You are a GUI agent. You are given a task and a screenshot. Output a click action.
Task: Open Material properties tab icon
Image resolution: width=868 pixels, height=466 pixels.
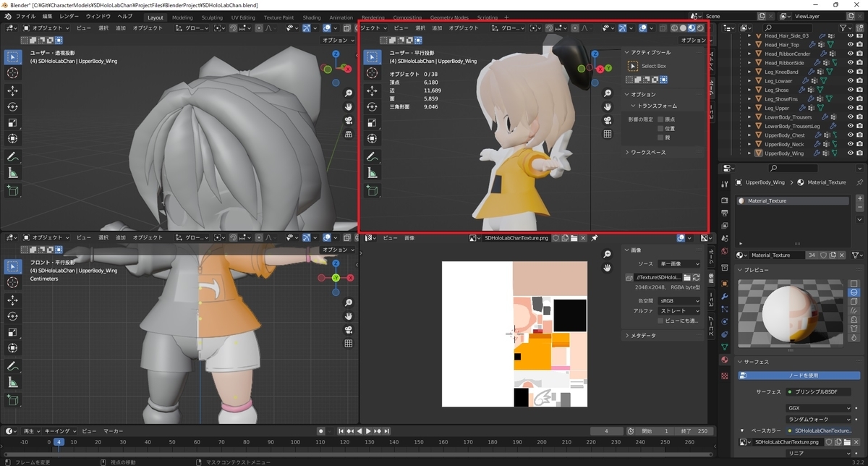point(725,360)
